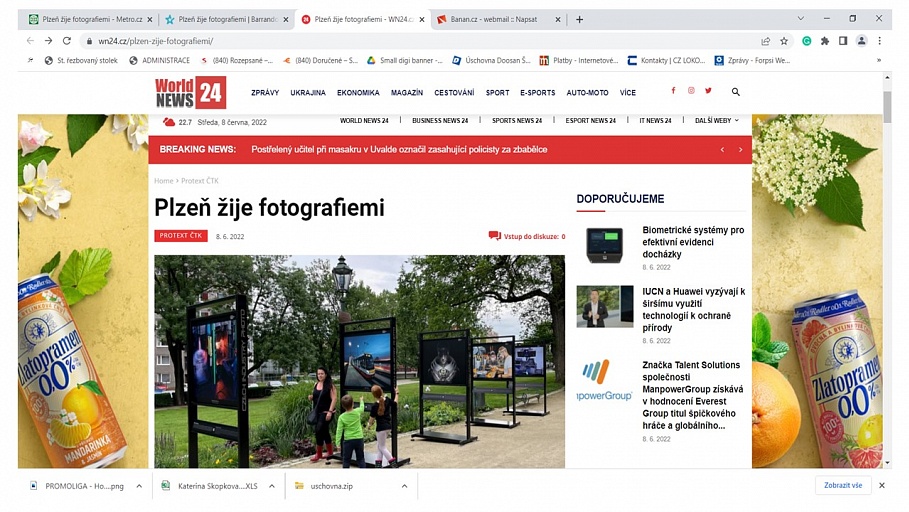Go back with the browser back arrow
Screen dimensions: 909x512
click(x=30, y=41)
